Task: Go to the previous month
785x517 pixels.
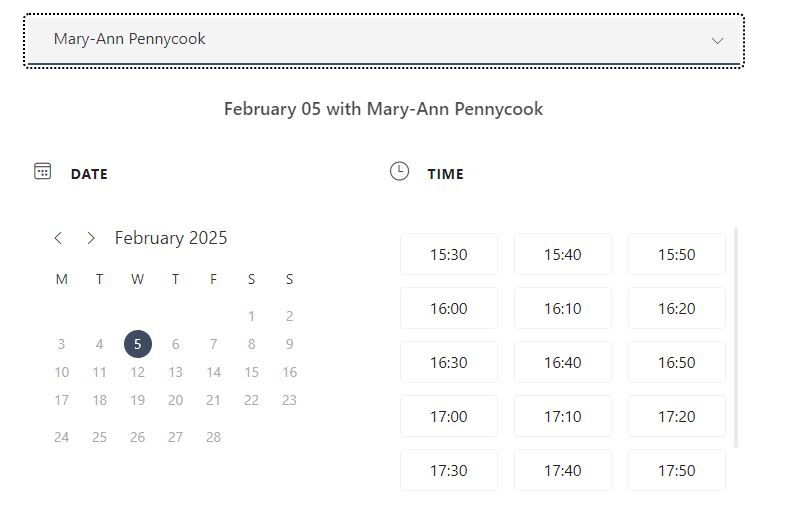Action: point(58,238)
